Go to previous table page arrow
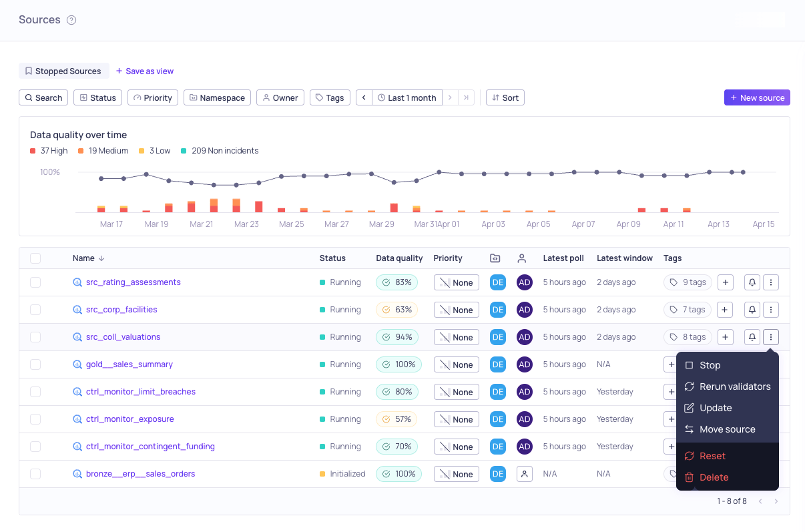This screenshot has width=805, height=532. pos(760,501)
